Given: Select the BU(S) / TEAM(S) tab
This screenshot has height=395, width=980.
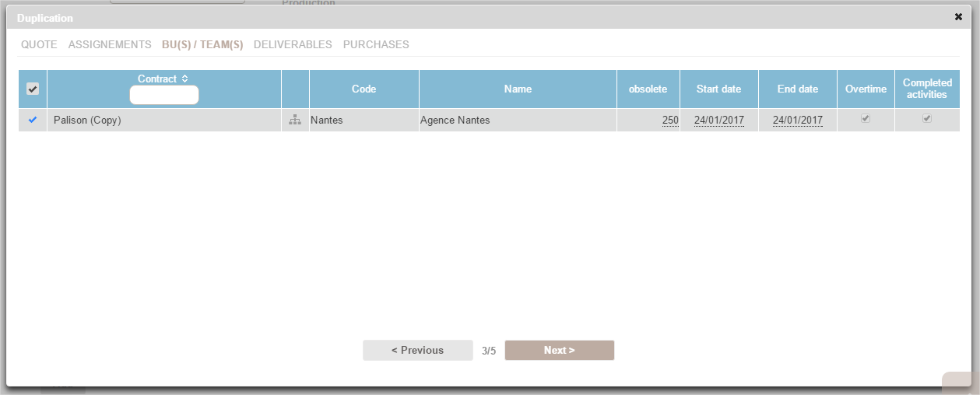Looking at the screenshot, I should [202, 45].
